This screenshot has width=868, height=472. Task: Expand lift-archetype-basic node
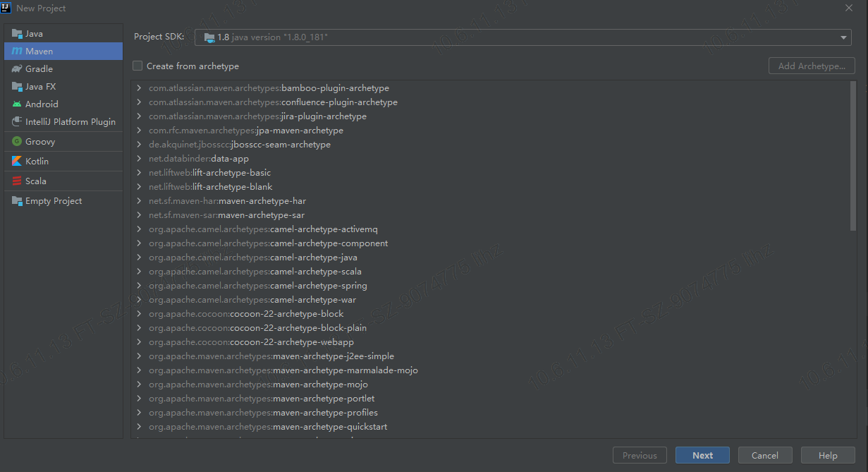pos(140,173)
